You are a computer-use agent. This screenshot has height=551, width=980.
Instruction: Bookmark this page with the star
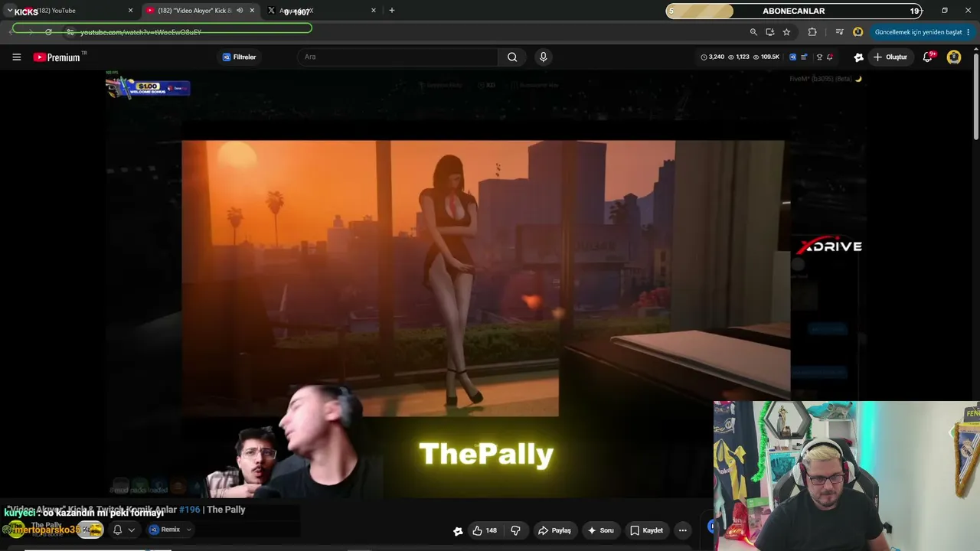coord(786,32)
